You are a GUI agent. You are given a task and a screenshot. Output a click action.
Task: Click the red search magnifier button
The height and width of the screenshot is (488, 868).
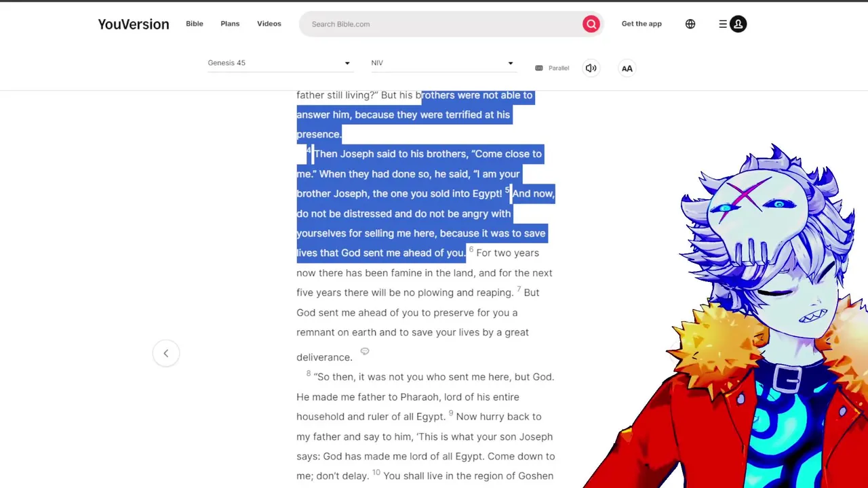591,24
